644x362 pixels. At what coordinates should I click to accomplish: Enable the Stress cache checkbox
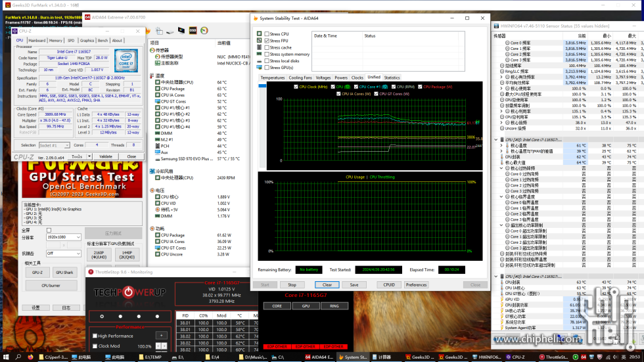click(267, 47)
